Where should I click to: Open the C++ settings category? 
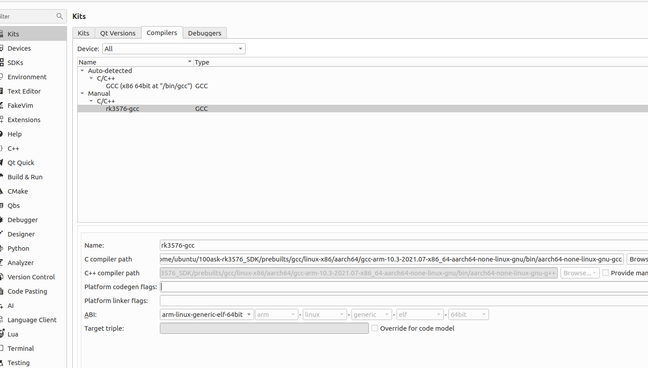33,148
